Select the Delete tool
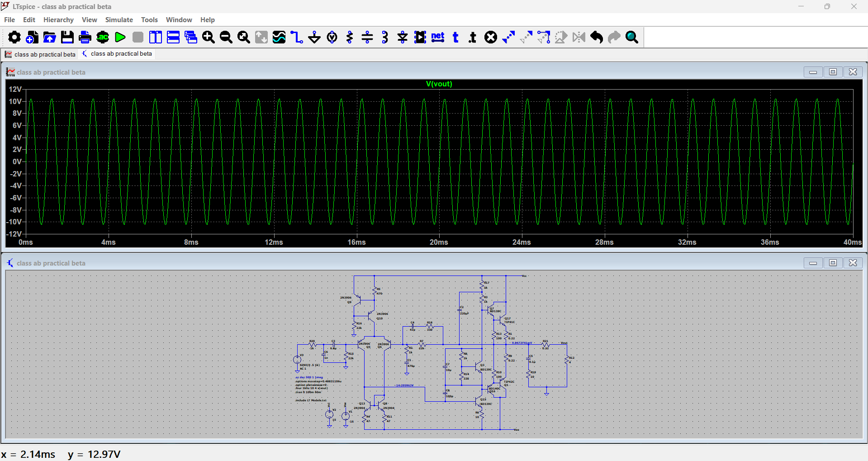 491,37
